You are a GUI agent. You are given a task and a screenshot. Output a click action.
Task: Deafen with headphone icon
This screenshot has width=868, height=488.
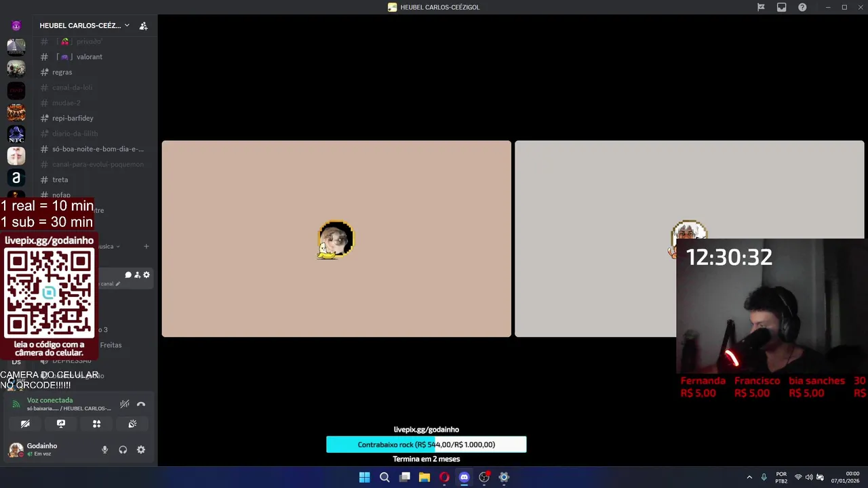click(x=123, y=449)
